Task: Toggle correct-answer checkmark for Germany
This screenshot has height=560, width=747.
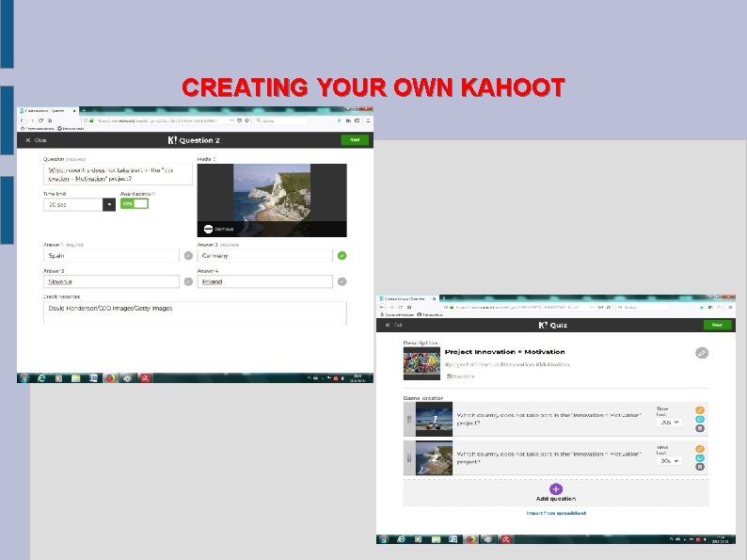Action: tap(342, 256)
